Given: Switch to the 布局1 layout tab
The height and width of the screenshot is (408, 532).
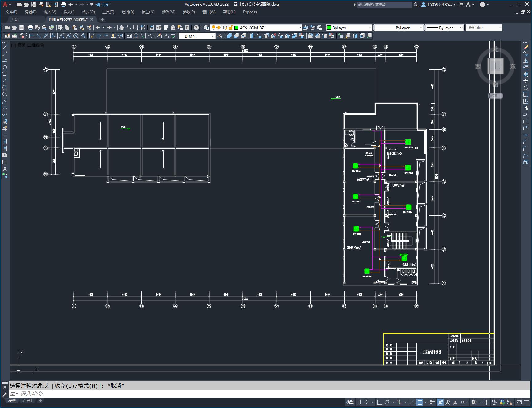Looking at the screenshot, I should click(x=27, y=401).
